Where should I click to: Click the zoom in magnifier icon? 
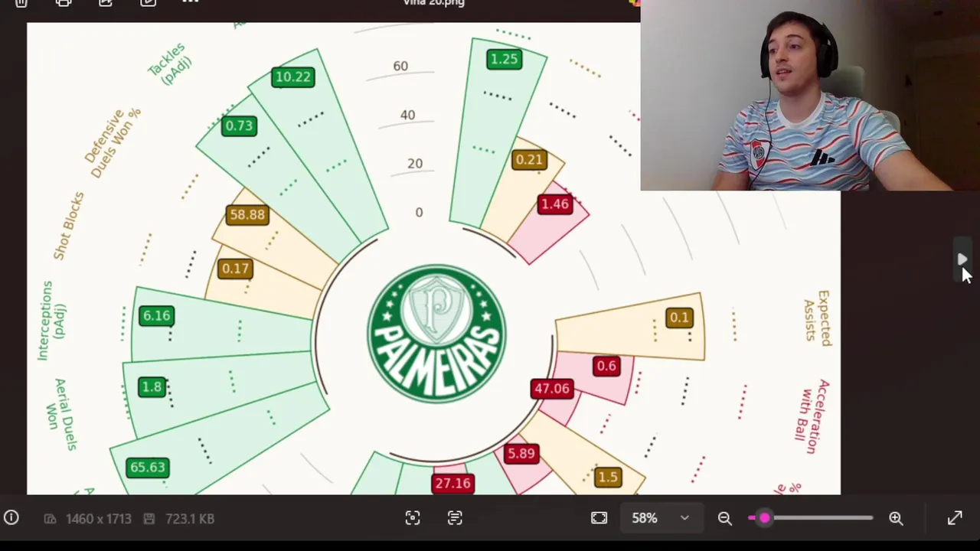coord(896,518)
